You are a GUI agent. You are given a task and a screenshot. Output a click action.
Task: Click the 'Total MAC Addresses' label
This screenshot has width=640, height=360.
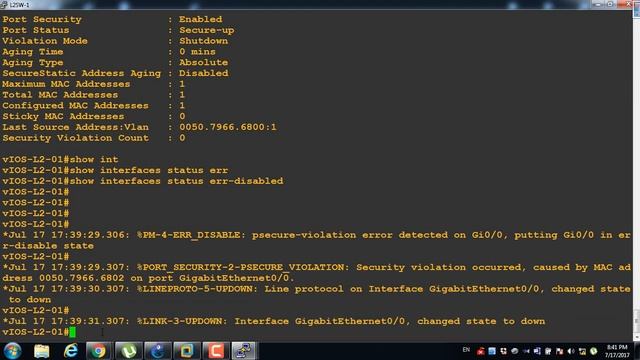60,95
